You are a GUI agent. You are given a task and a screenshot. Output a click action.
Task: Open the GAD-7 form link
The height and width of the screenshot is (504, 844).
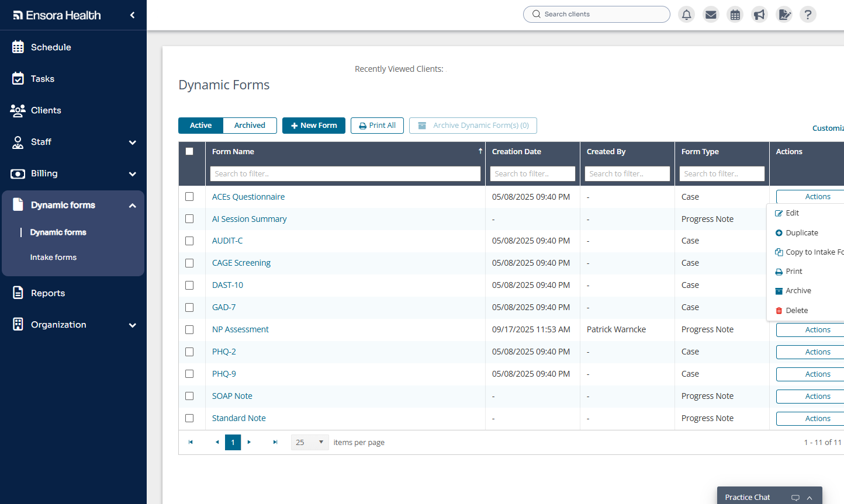pyautogui.click(x=224, y=307)
